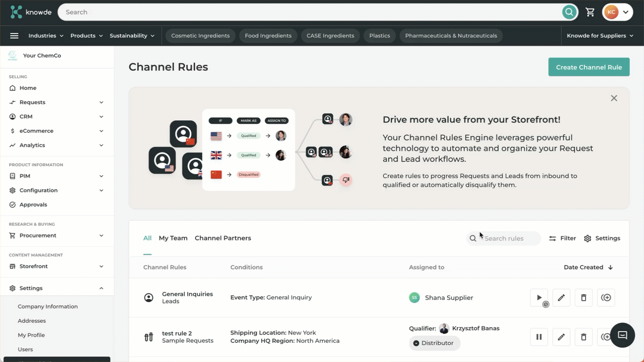Expand the Industries dropdown
The width and height of the screenshot is (644, 362).
(x=46, y=36)
